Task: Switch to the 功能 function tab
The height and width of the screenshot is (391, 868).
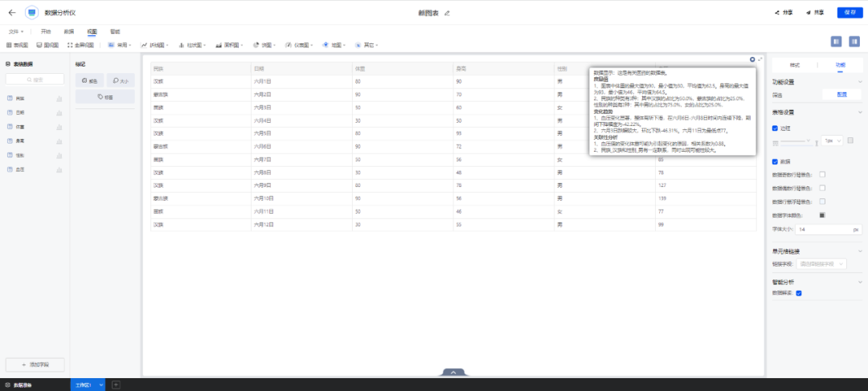Action: click(841, 65)
